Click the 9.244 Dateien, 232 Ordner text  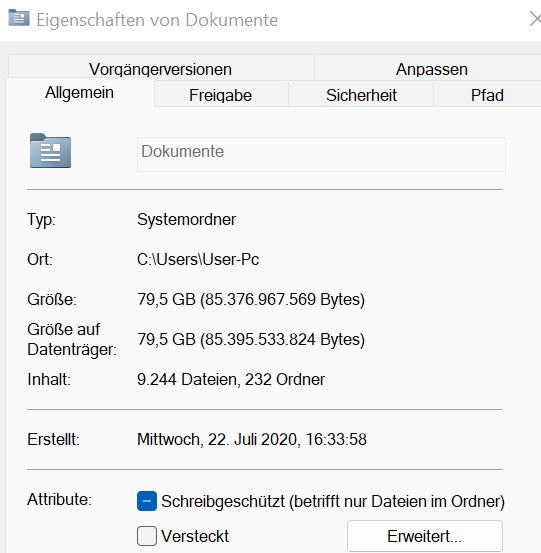coord(231,379)
